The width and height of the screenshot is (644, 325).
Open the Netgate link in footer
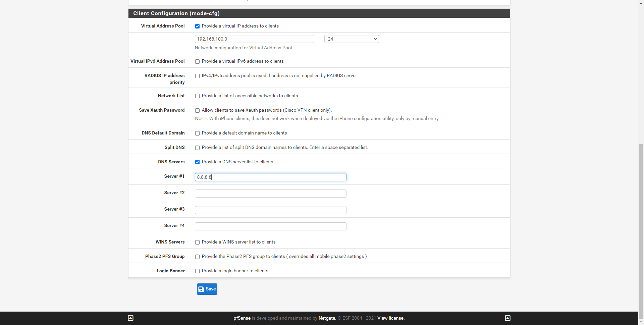327,318
